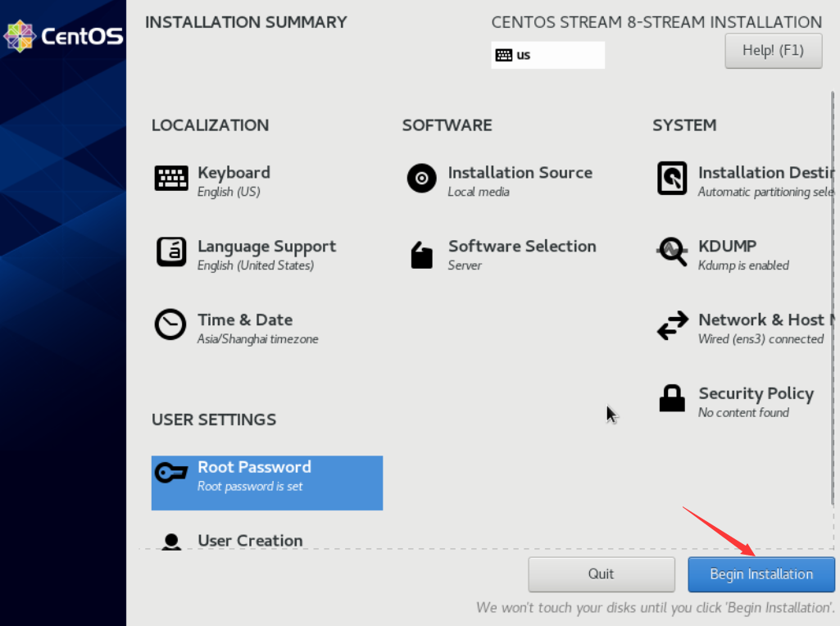Open Network & Host Name label

coord(766,320)
